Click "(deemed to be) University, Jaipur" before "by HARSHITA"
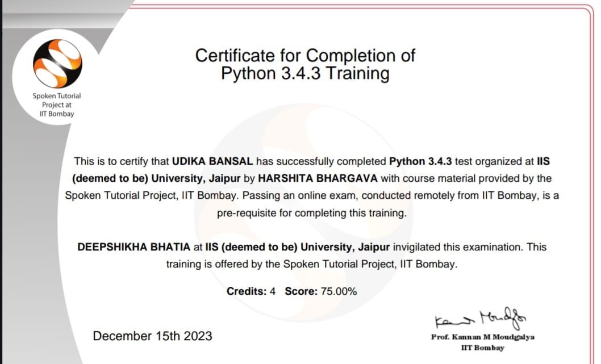The height and width of the screenshot is (364, 601). [156, 178]
